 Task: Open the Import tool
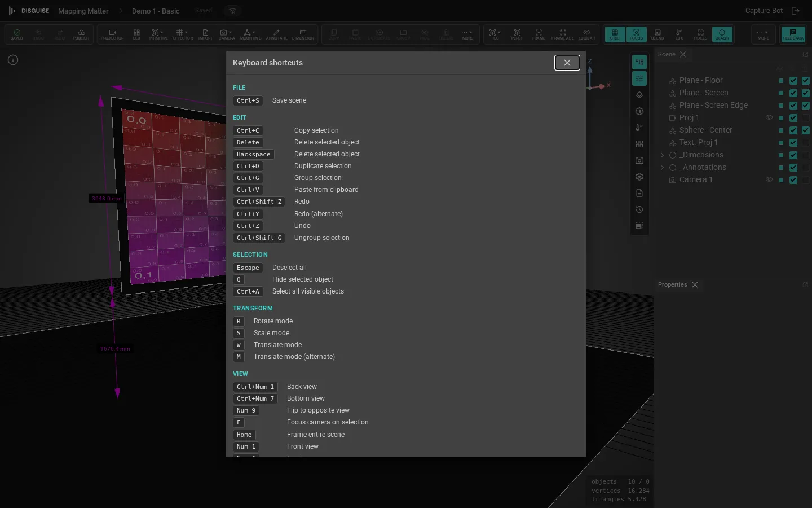205,34
